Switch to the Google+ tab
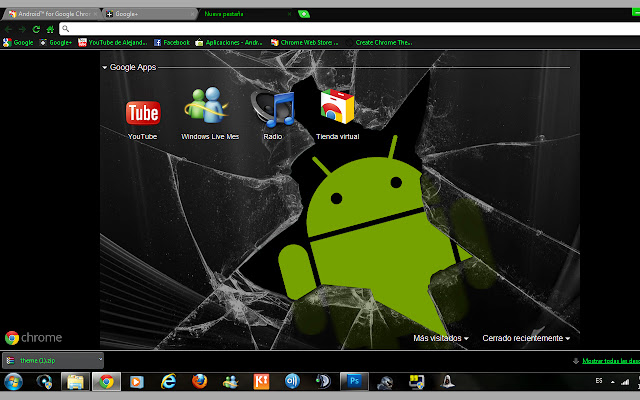Image resolution: width=640 pixels, height=400 pixels. point(149,14)
